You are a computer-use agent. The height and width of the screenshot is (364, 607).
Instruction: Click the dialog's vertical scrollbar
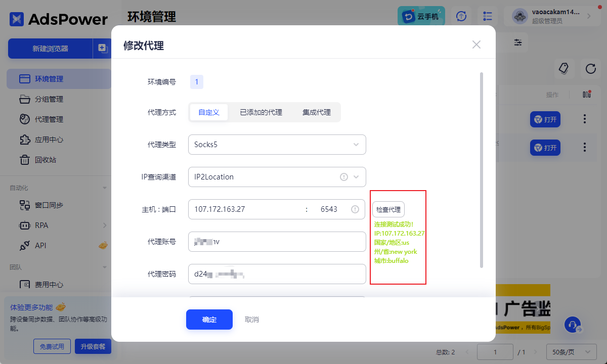[481, 169]
